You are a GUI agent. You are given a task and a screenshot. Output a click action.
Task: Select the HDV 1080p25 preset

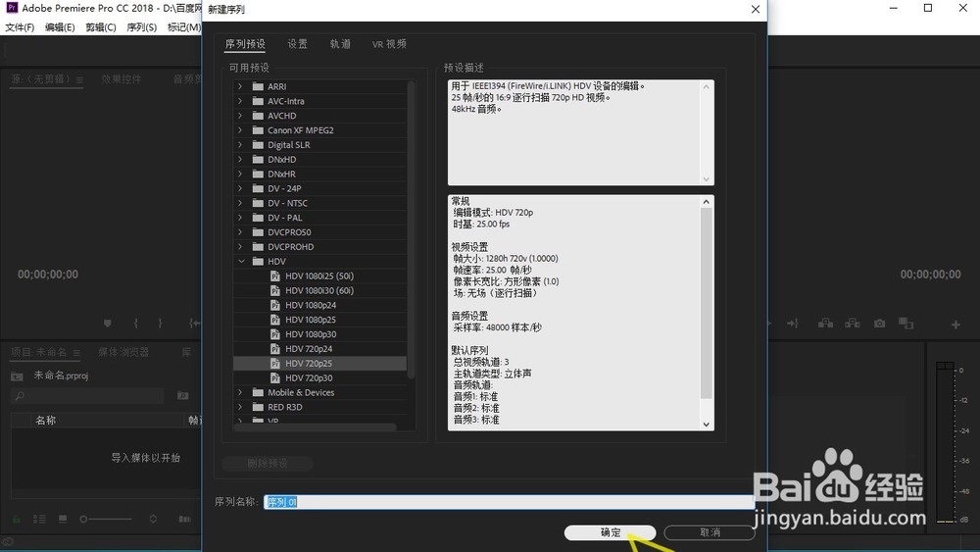311,320
